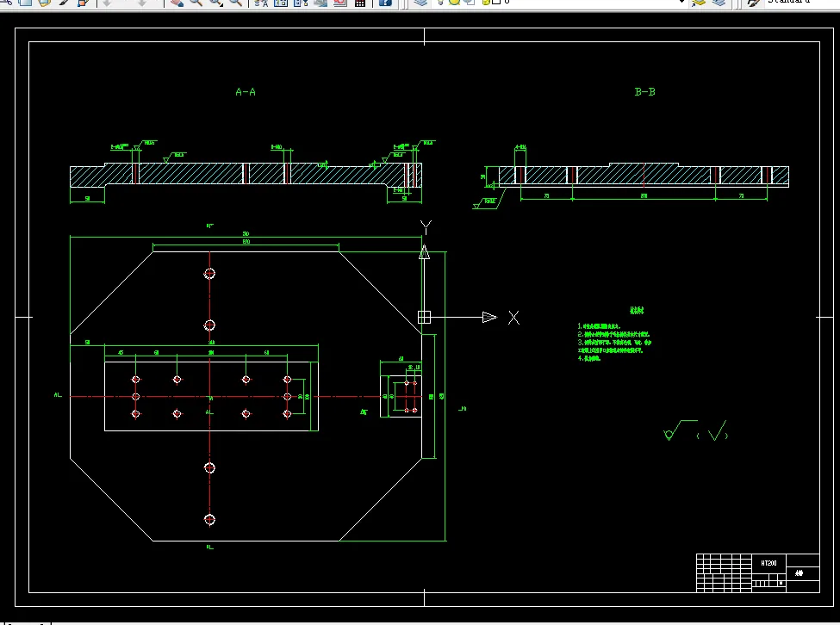Click the X axis label of UCS icon
Screen dimensions: 840x625
pyautogui.click(x=513, y=318)
